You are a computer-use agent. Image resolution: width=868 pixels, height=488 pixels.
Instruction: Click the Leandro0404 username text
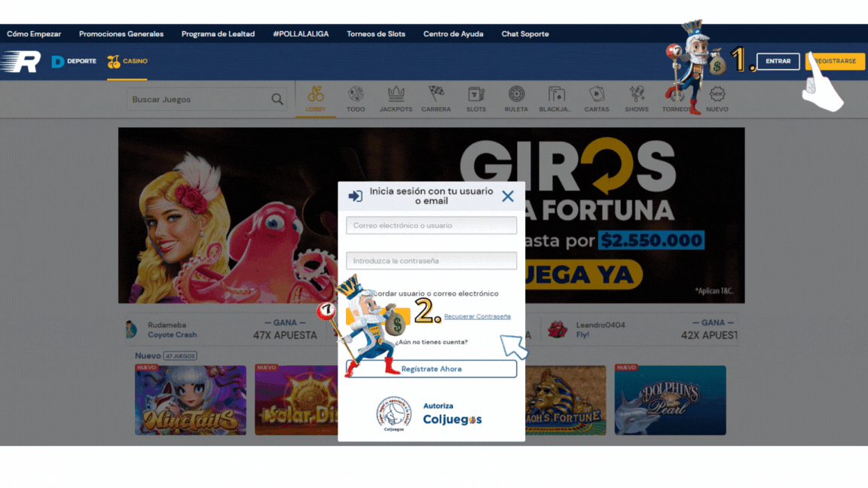(601, 325)
